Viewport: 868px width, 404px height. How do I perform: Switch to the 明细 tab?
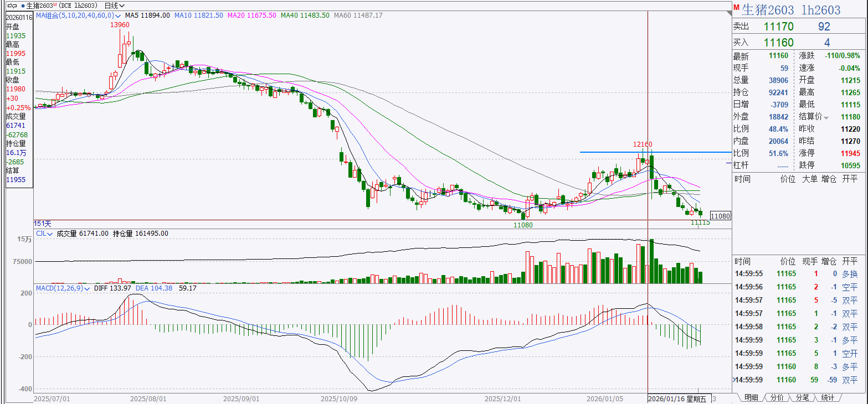click(x=751, y=397)
